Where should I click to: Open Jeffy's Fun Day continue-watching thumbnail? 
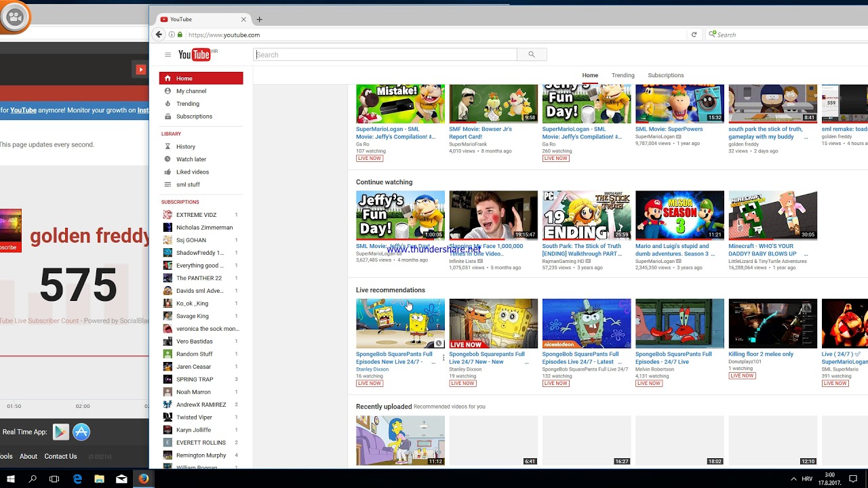(400, 216)
